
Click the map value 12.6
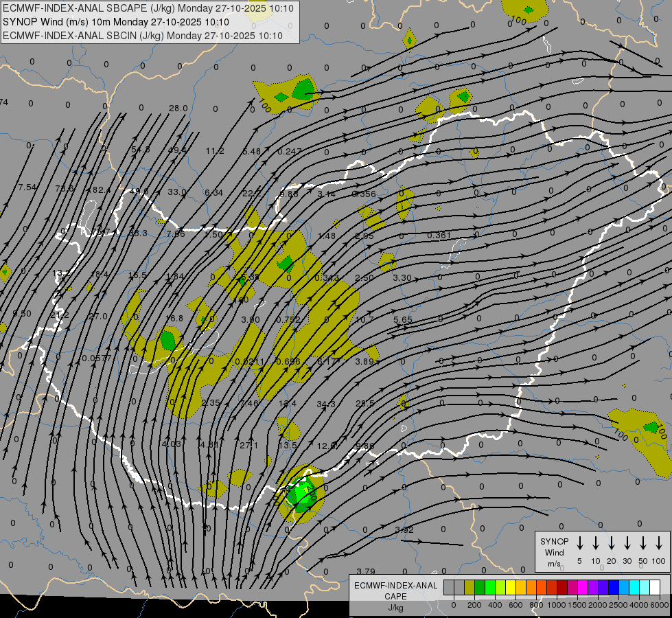tap(326, 446)
